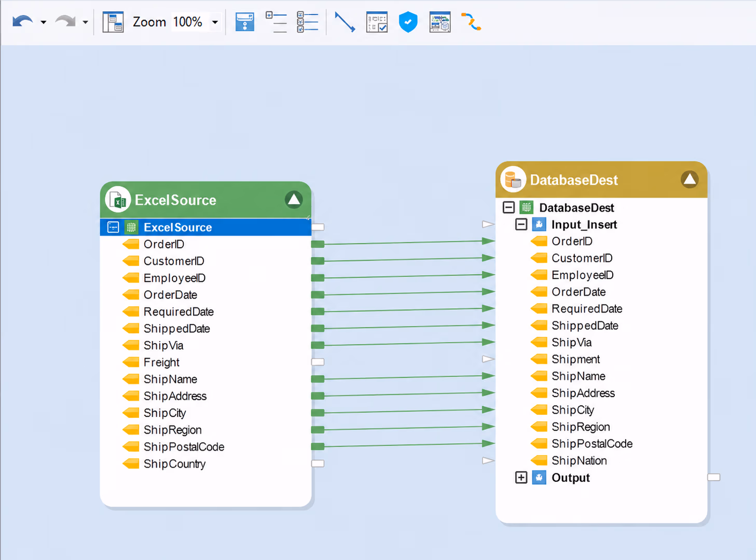Image resolution: width=756 pixels, height=560 pixels.
Task: Select RequiredDate field in ExcelSource
Action: click(178, 311)
